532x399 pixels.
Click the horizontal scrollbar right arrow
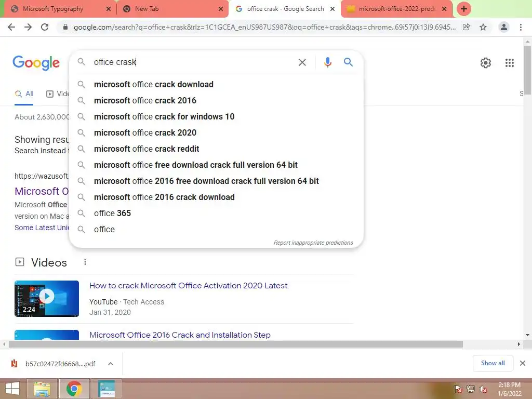click(x=518, y=344)
